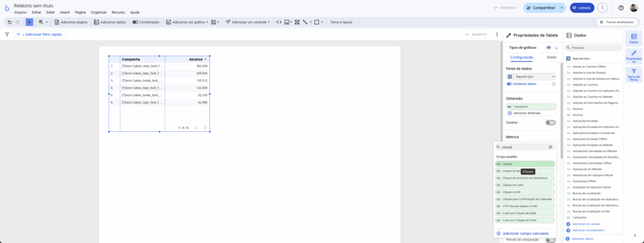Click the embed URL code icon
Screen dimensions: 644x243
tap(279, 22)
